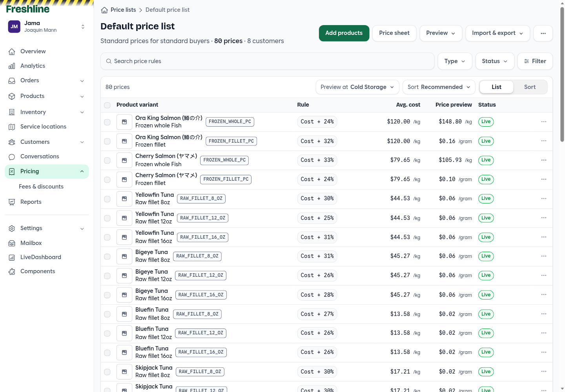
Task: Click the breadcrumb home icon
Action: [104, 10]
